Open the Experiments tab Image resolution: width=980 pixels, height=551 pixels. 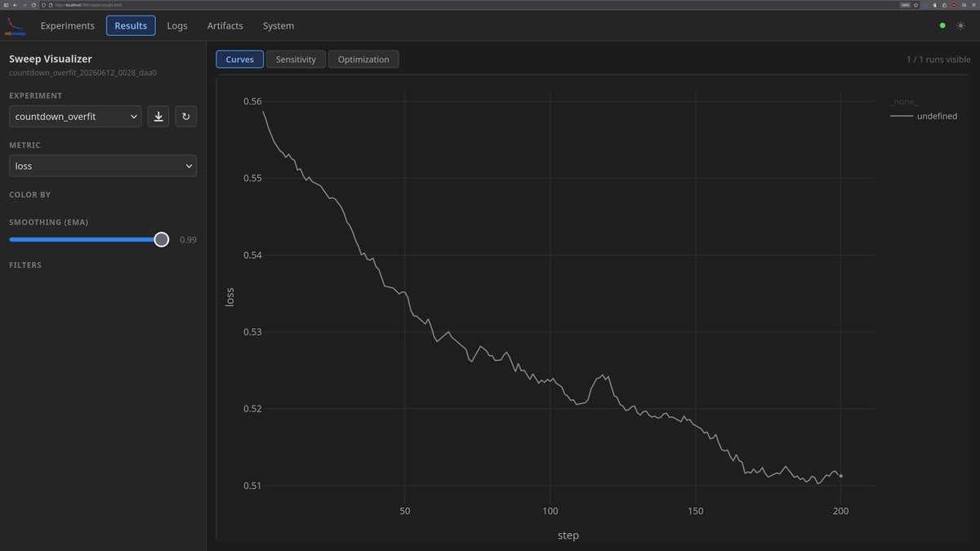[68, 25]
